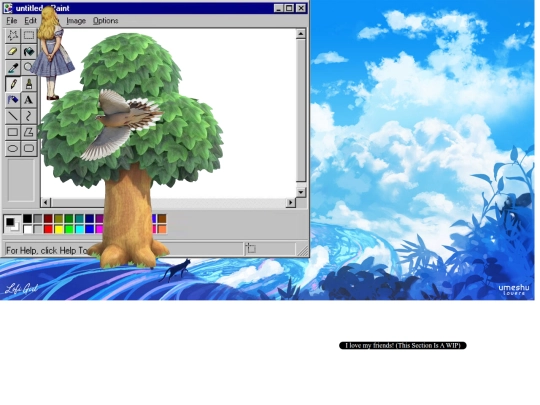Pick the Polygon shape tool
Screen dimensions: 540x405
click(29, 132)
